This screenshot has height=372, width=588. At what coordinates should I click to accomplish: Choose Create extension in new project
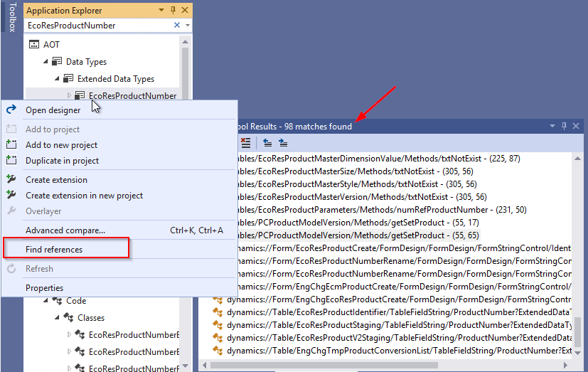click(x=84, y=196)
